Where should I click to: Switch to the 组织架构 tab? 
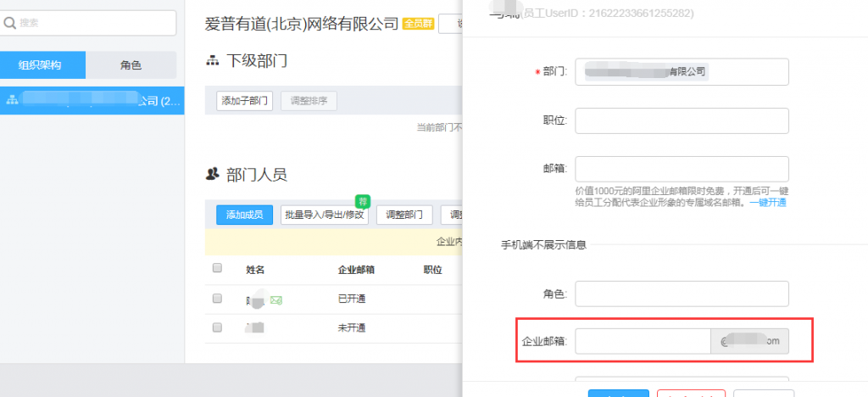pyautogui.click(x=42, y=65)
